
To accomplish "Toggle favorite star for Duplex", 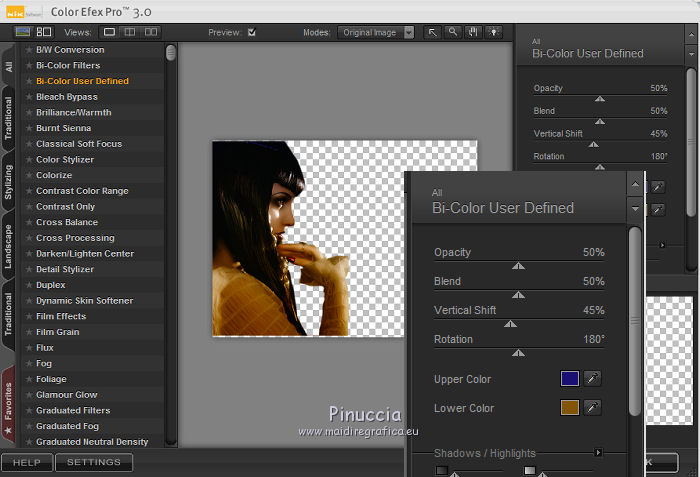I will pyautogui.click(x=29, y=285).
